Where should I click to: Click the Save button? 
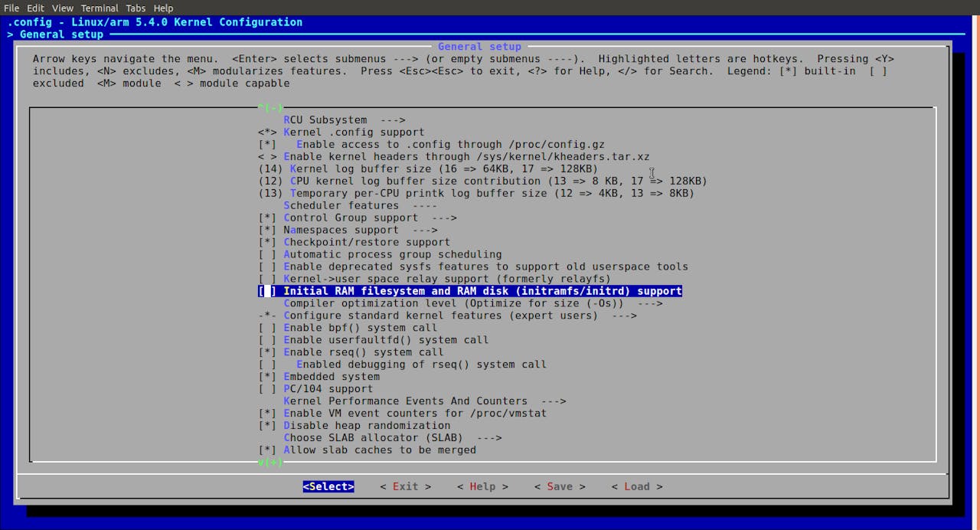(x=559, y=486)
